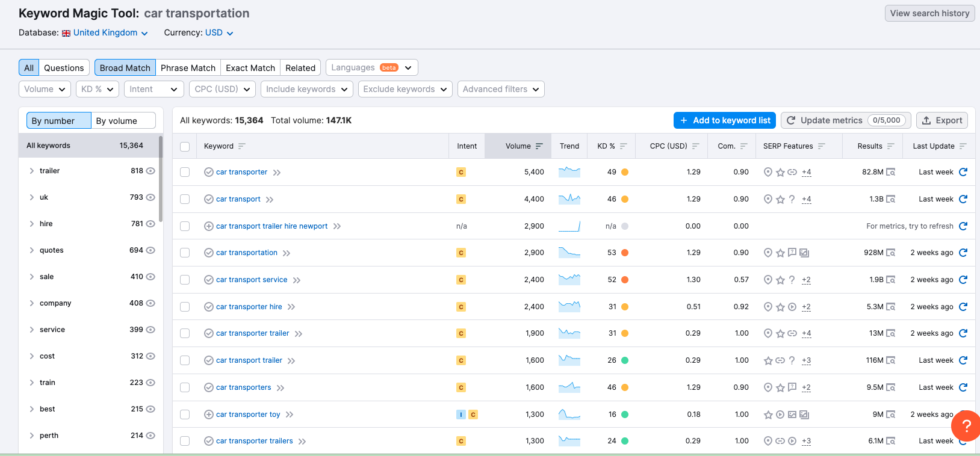
Task: Check the box for car transporter
Action: pyautogui.click(x=185, y=172)
